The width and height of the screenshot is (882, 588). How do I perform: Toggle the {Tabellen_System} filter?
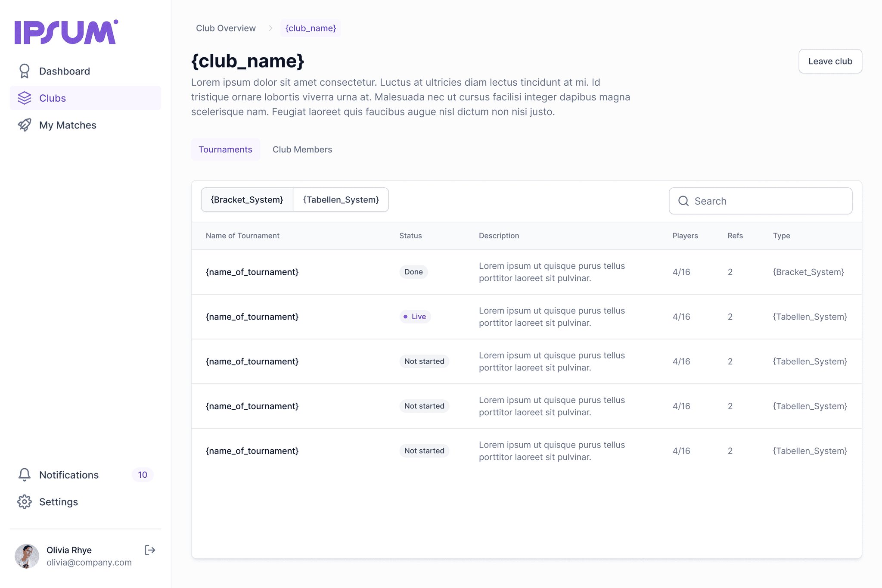(341, 200)
